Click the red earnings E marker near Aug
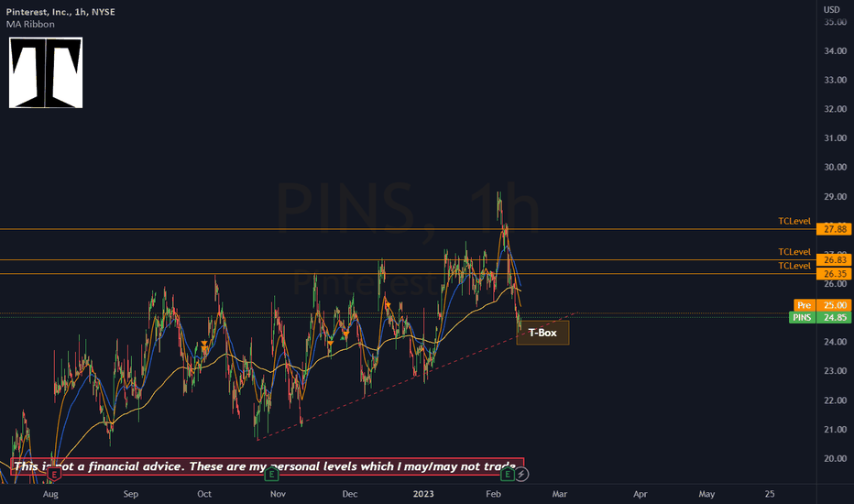The image size is (854, 504). pos(54,475)
